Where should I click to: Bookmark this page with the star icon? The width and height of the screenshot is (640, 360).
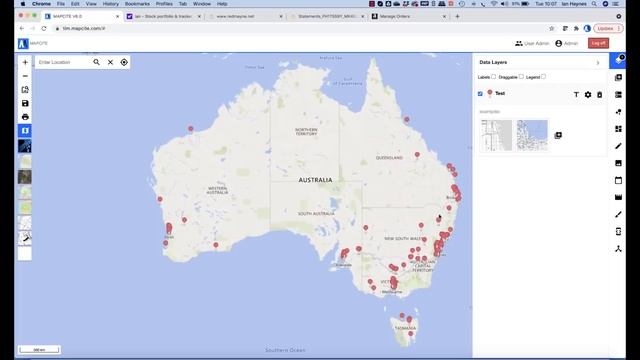[x=552, y=28]
